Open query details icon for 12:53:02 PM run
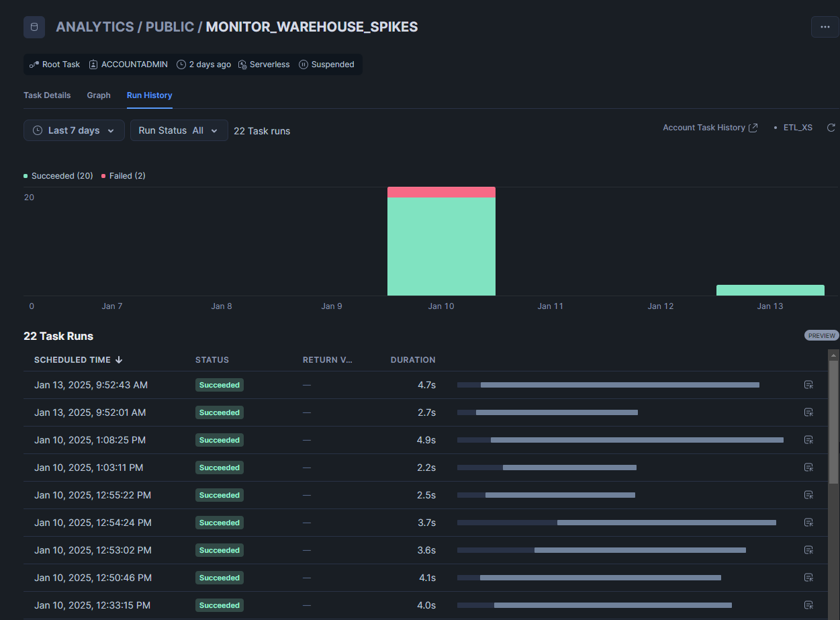The image size is (840, 620). point(808,550)
